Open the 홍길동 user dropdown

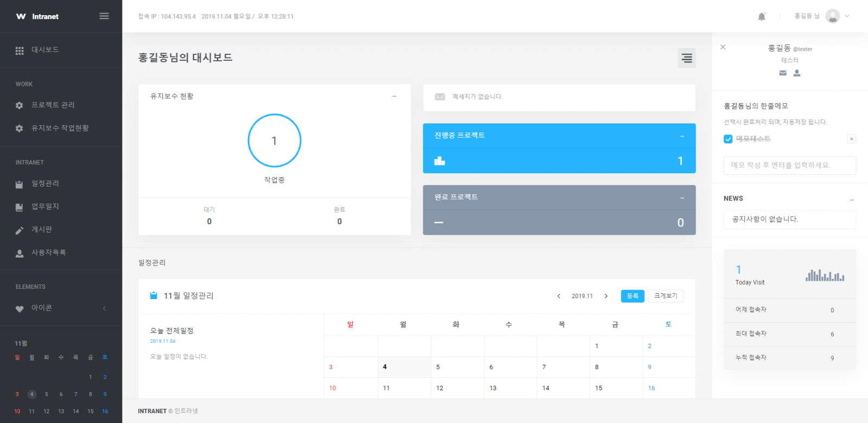tap(821, 16)
